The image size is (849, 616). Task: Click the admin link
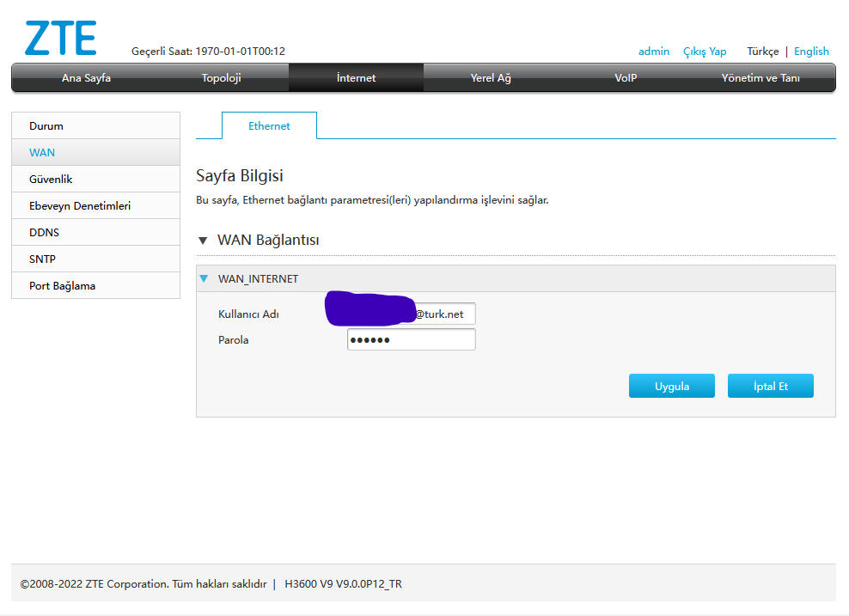[x=654, y=52]
